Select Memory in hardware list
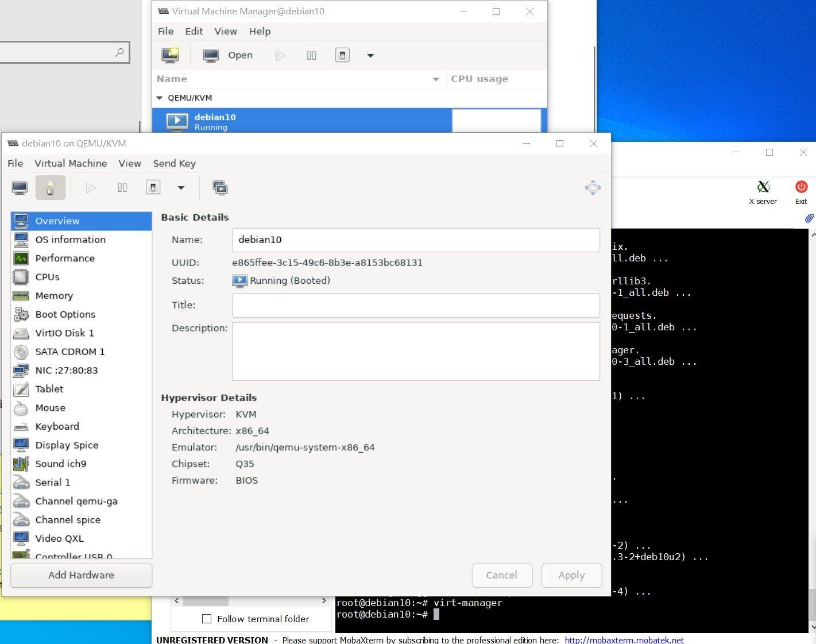Viewport: 816px width, 644px height. pos(81,296)
